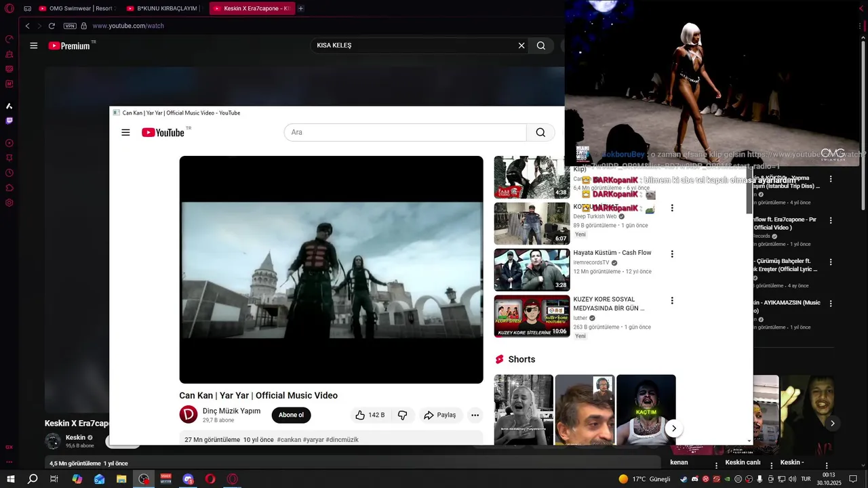Open the Opera GX menu logo

(9, 8)
